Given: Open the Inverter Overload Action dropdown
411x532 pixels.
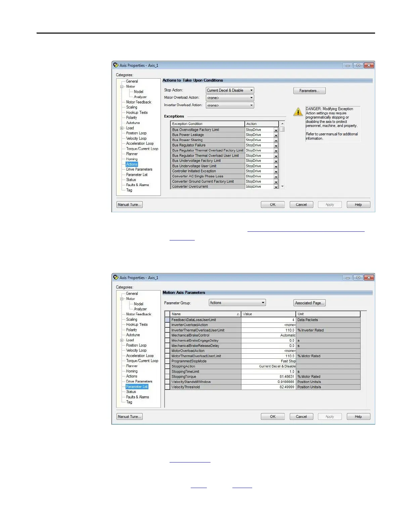Looking at the screenshot, I should pos(230,105).
